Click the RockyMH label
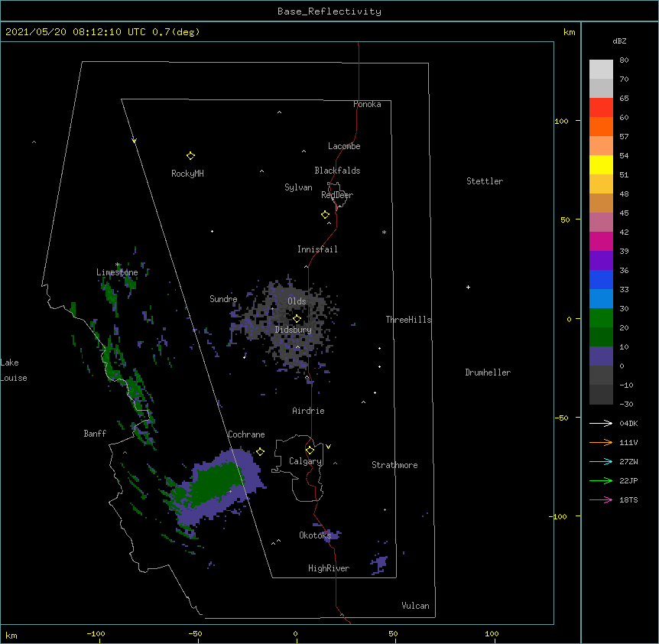 pos(187,174)
